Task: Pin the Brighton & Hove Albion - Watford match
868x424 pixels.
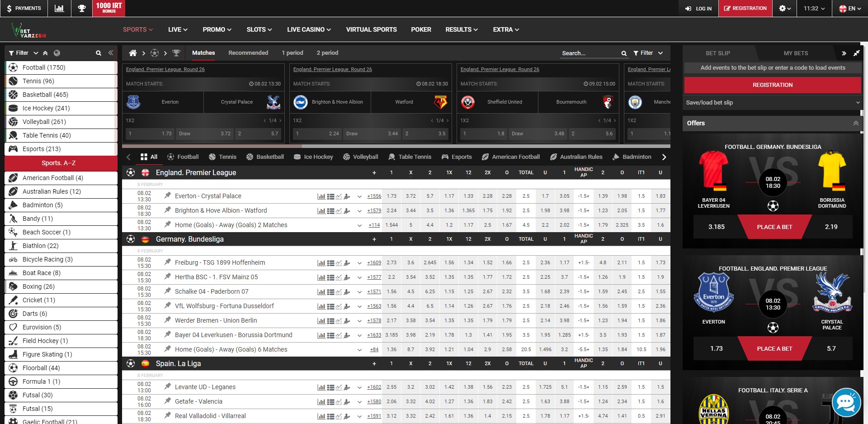Action: (167, 210)
